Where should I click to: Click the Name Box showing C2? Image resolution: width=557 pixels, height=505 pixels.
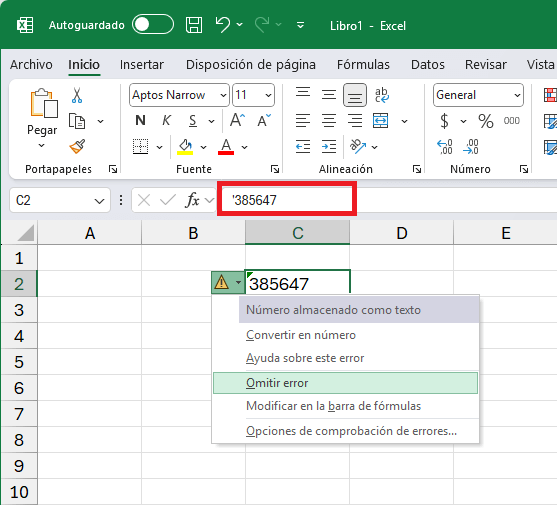pos(60,200)
